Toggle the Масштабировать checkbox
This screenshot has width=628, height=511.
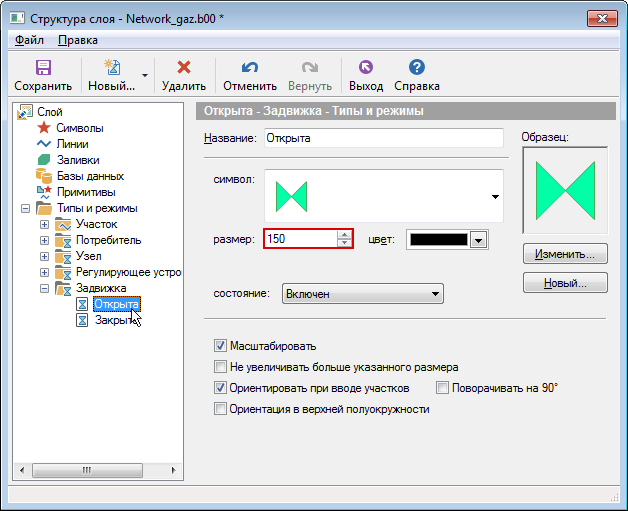(x=221, y=346)
